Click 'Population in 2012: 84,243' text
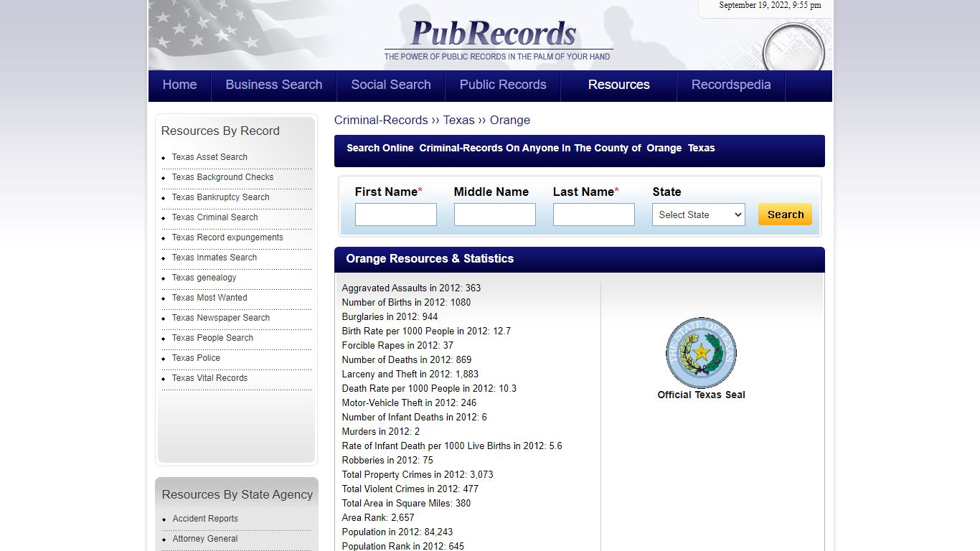Image resolution: width=980 pixels, height=551 pixels. point(397,532)
